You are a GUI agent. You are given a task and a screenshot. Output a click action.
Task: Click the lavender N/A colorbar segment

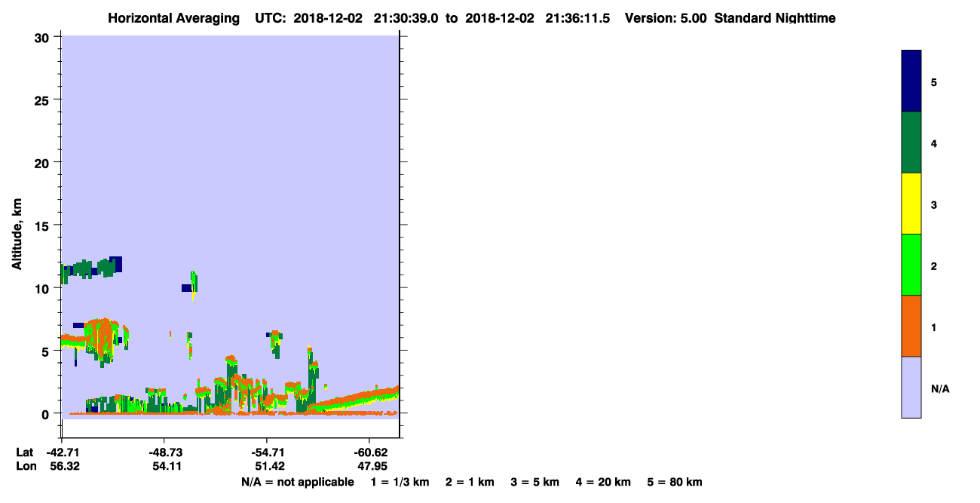tap(911, 387)
